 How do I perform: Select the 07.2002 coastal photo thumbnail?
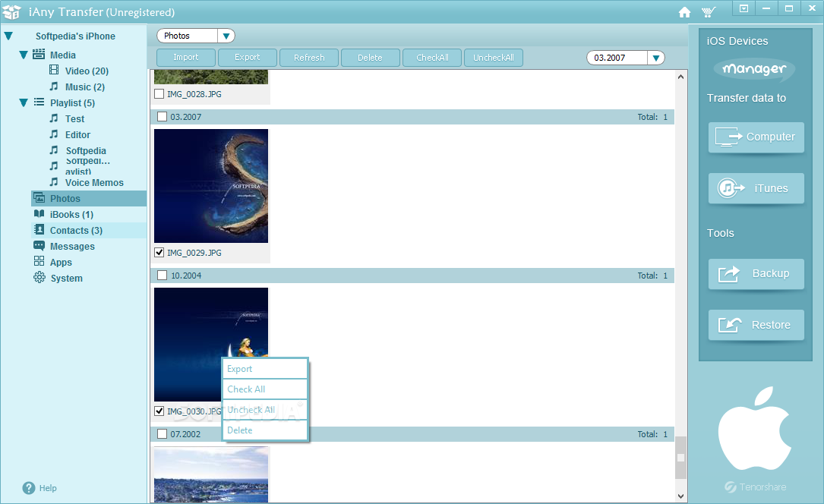211,474
